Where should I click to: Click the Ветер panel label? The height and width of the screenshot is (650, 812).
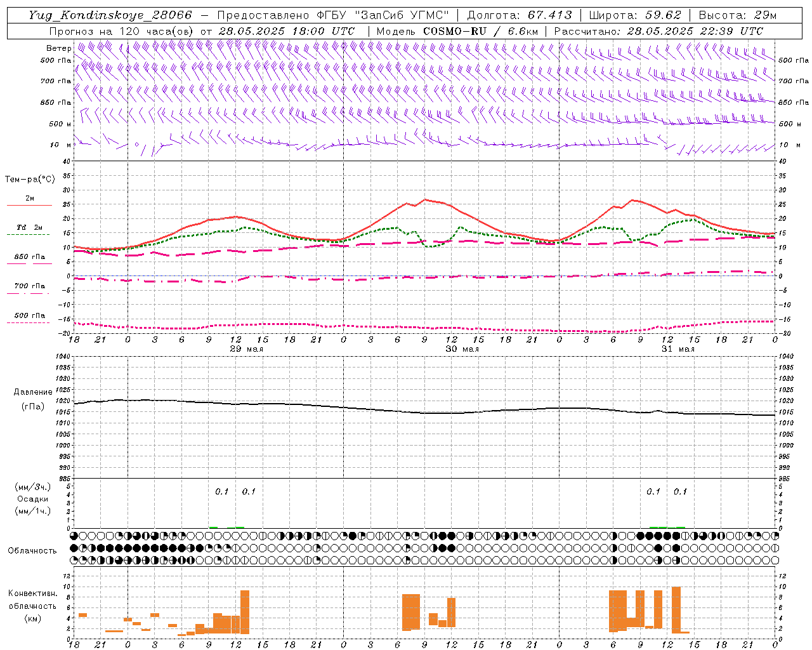(59, 48)
